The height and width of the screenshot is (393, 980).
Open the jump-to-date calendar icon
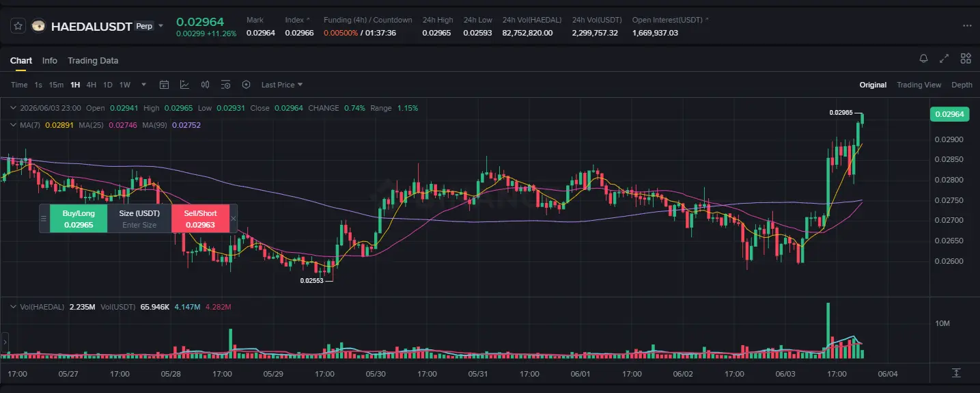click(x=164, y=85)
